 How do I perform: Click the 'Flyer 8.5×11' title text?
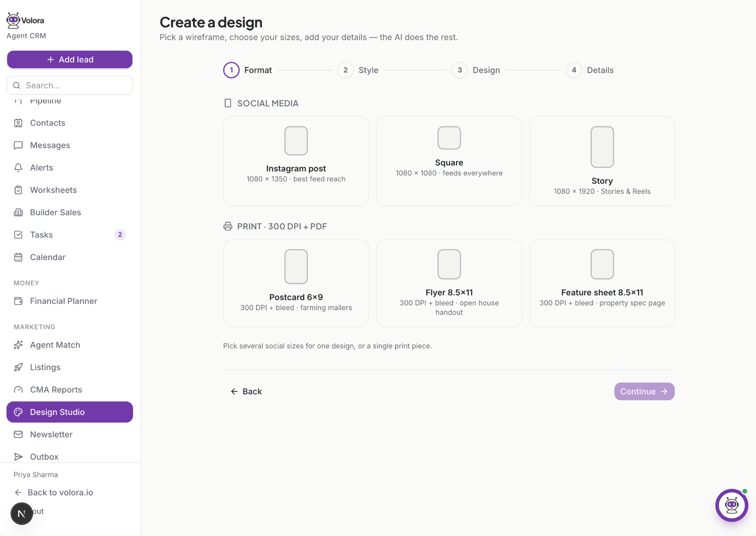click(449, 292)
